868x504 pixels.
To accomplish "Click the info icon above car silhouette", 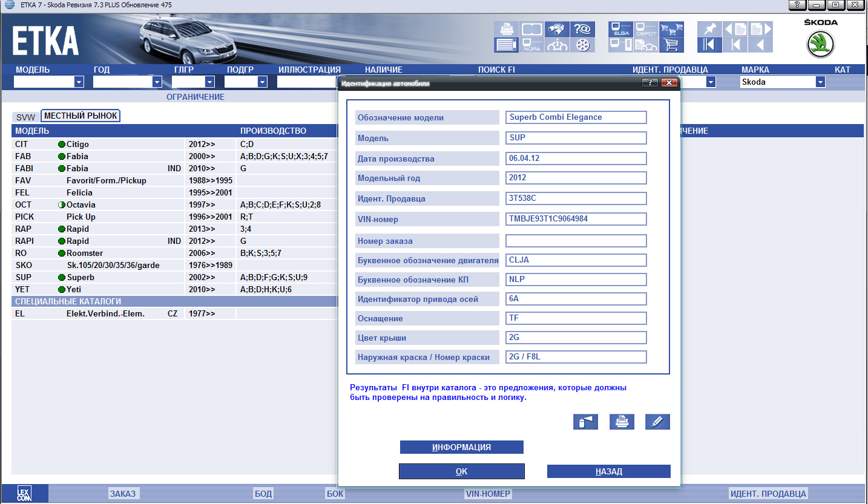I will click(x=557, y=45).
